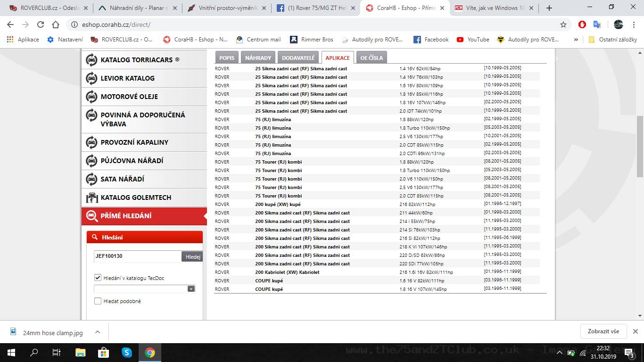Screen dimensions: 644x362
Task: Click the home page icon
Action: 56,25
